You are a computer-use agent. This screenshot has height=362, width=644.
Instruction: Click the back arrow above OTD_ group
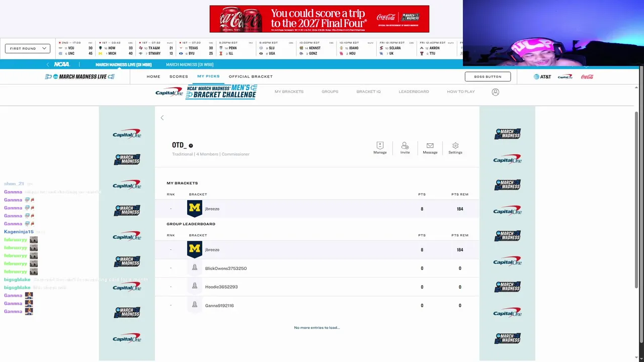[x=162, y=118]
